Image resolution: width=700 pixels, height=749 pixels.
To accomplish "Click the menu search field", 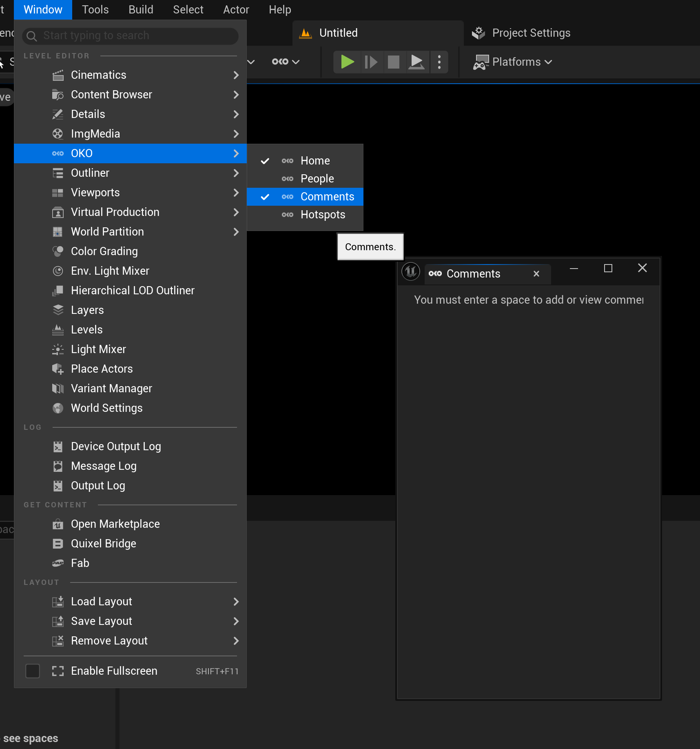I will (x=131, y=36).
